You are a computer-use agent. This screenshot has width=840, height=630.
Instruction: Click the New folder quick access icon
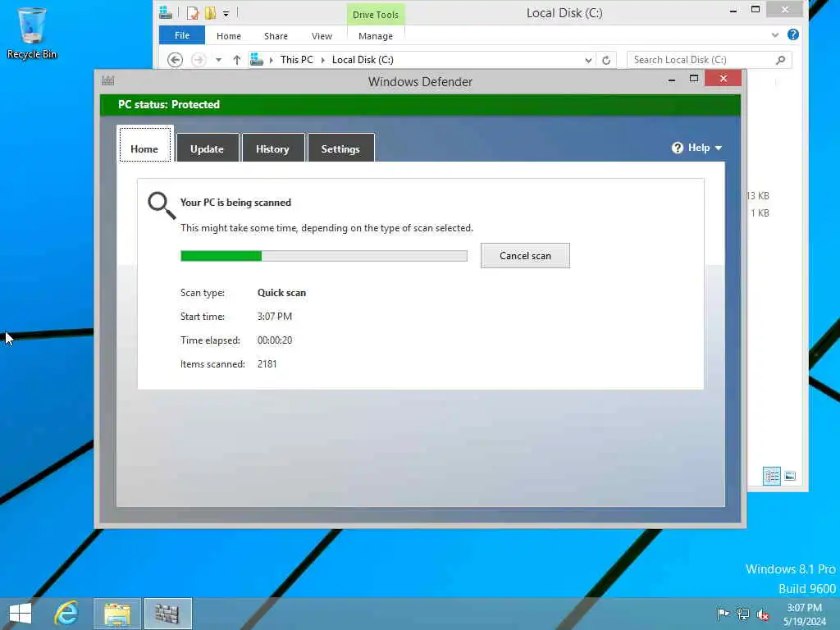(x=211, y=13)
